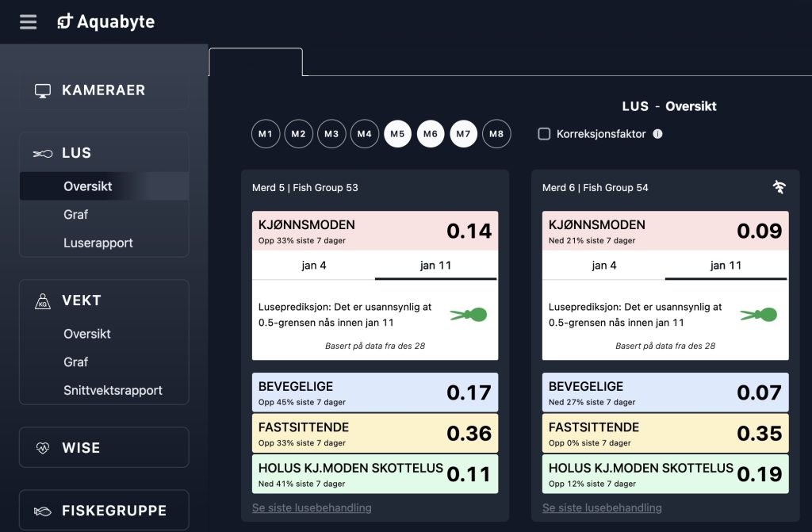Screen dimensions: 812x532
Task: Enable the Korreksjonsfaktor checkbox
Action: coord(544,134)
